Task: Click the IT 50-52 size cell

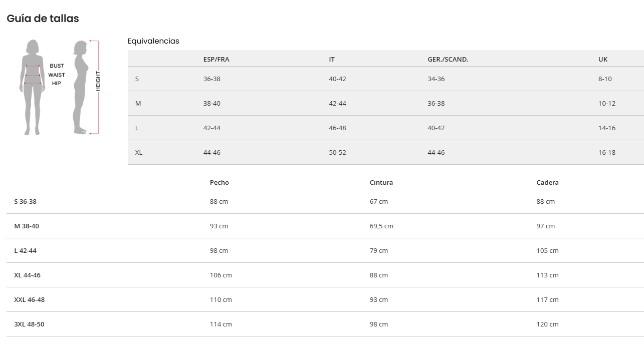Action: click(x=337, y=152)
